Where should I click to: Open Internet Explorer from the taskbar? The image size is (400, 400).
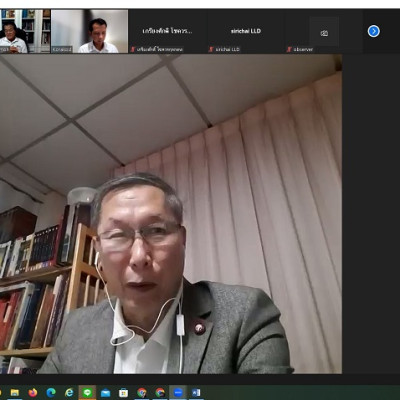[x=69, y=392]
